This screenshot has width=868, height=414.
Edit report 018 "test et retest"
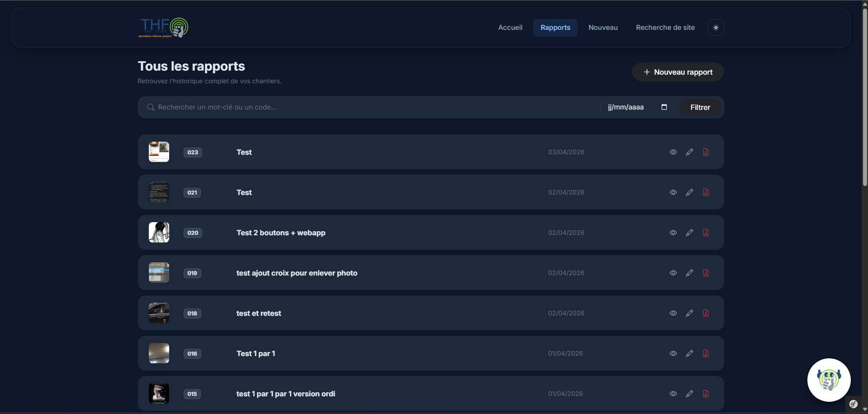(689, 313)
